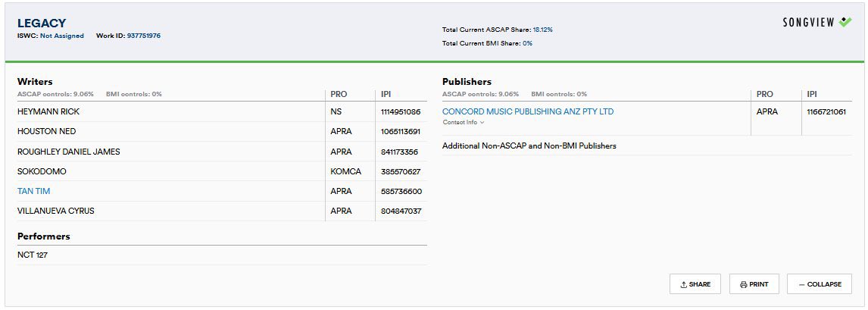The image size is (868, 310).
Task: Click the Performers section heading
Action: 44,236
